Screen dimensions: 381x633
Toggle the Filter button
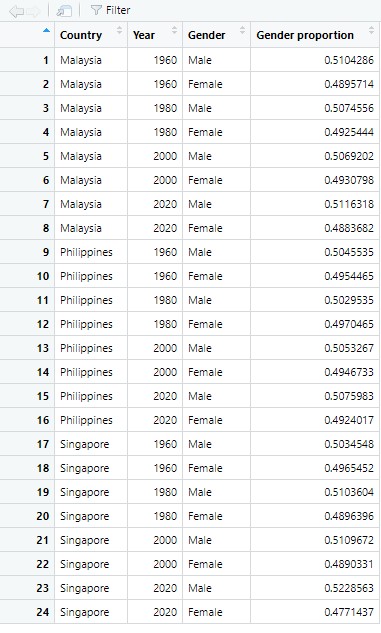[x=110, y=10]
